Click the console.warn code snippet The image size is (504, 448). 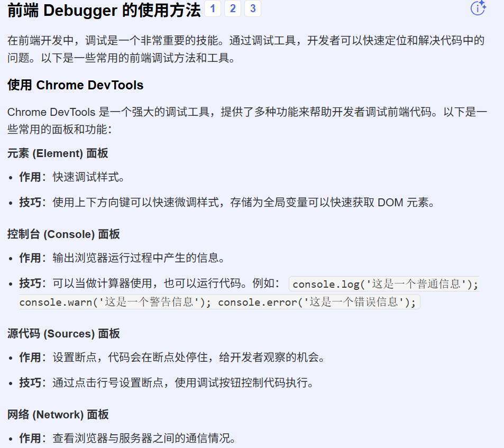click(x=115, y=303)
